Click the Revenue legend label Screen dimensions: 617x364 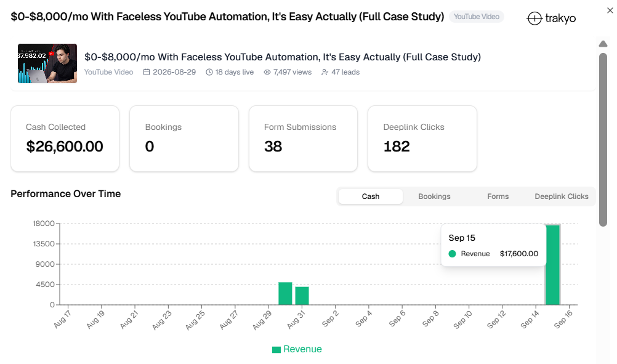[x=302, y=349]
